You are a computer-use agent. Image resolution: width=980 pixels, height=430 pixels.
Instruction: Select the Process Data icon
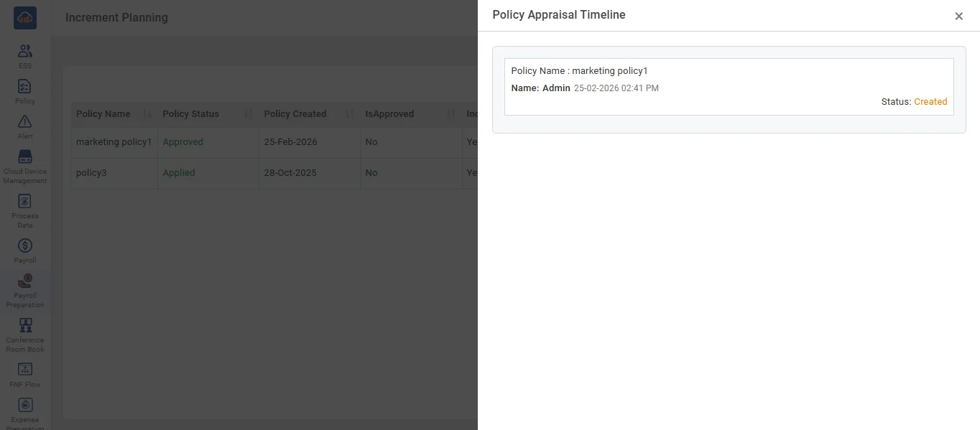25,202
